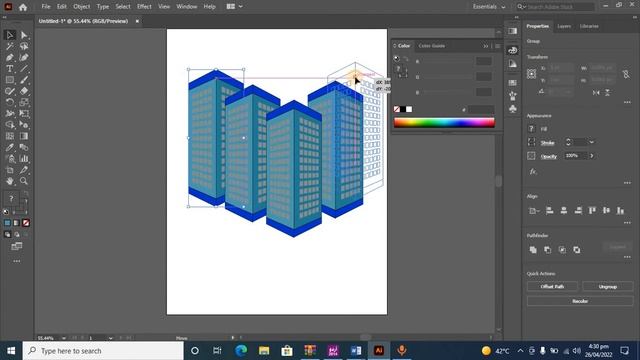640x360 pixels.
Task: Activate the Type tool
Action: click(x=10, y=69)
